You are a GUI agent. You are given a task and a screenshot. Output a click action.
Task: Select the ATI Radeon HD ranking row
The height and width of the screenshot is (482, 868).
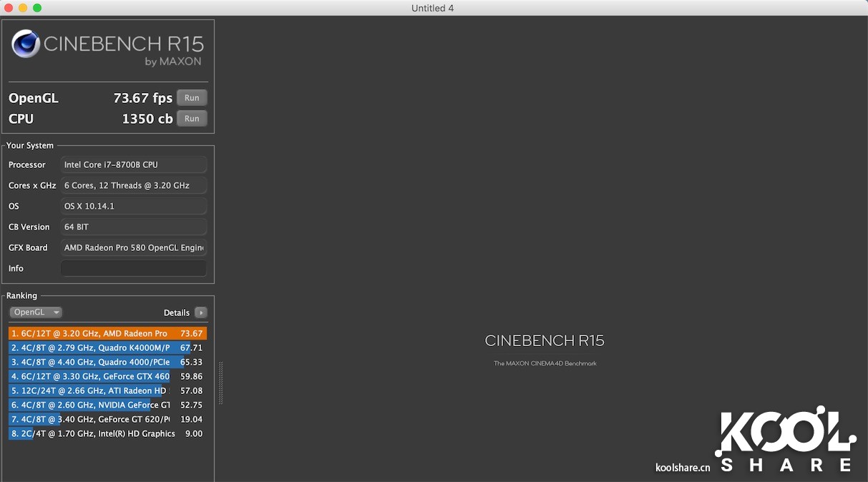[107, 390]
